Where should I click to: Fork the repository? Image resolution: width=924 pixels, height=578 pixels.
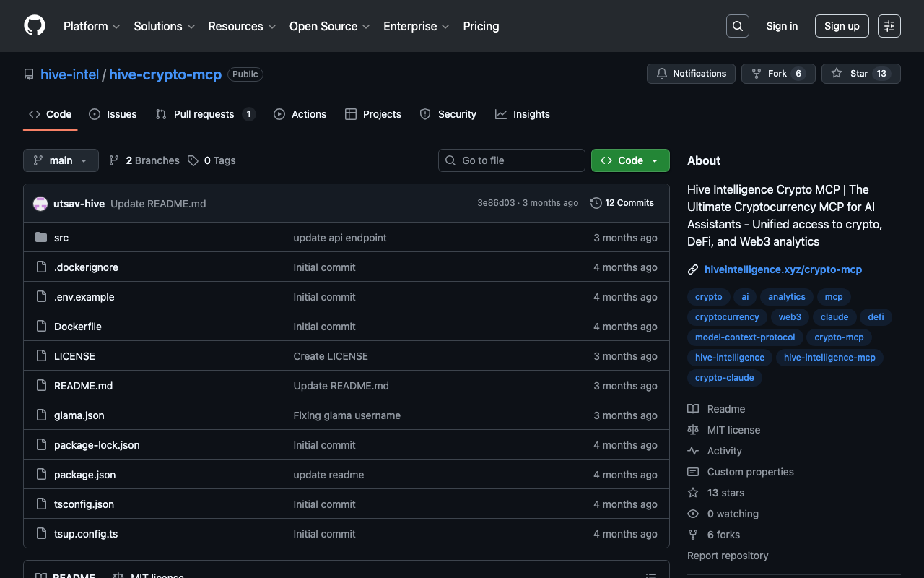(777, 74)
